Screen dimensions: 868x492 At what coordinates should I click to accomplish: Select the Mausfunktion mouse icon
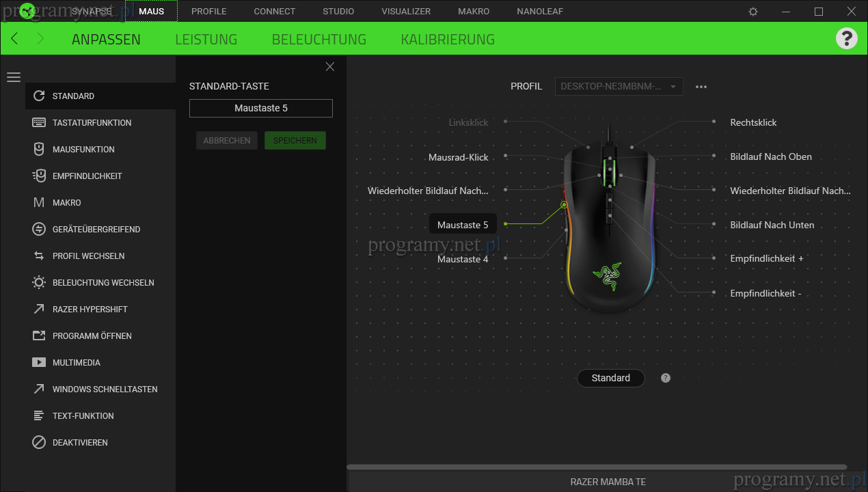[39, 149]
